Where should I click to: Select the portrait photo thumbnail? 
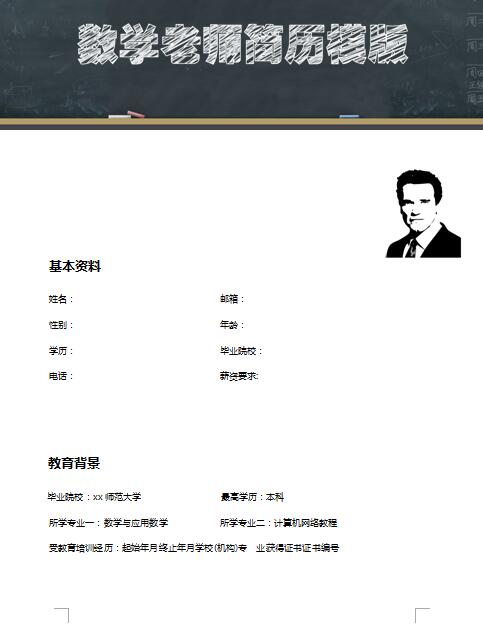point(423,214)
